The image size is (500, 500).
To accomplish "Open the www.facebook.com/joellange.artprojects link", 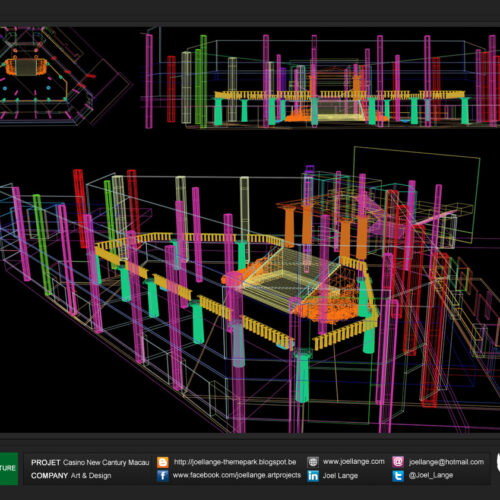I will pyautogui.click(x=237, y=475).
